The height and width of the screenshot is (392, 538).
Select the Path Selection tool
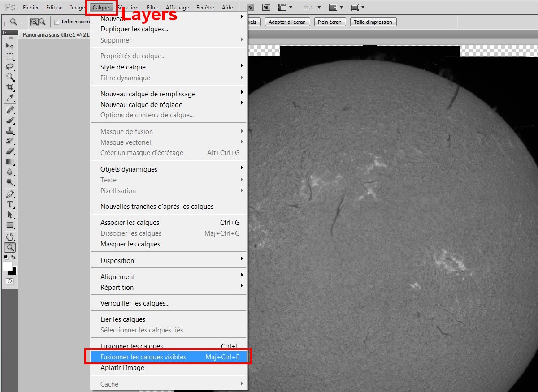tap(9, 215)
